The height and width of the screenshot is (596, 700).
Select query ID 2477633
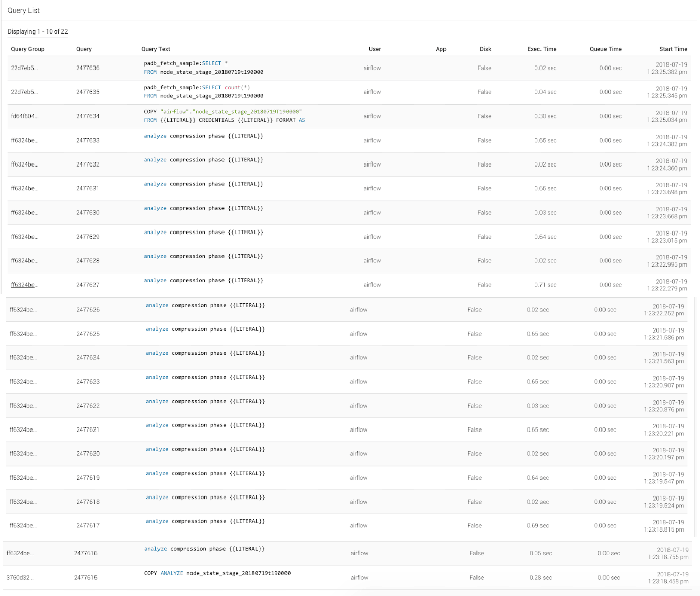tap(88, 140)
